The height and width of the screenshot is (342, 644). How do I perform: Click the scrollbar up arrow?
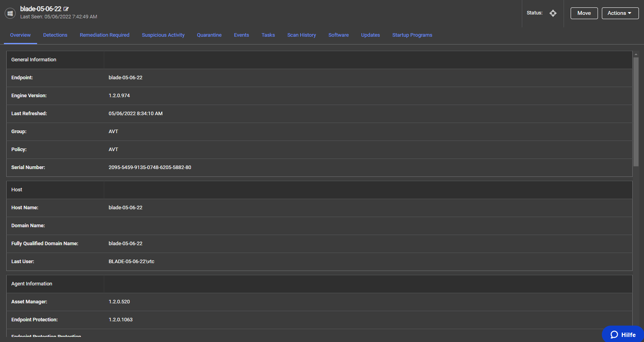point(636,55)
